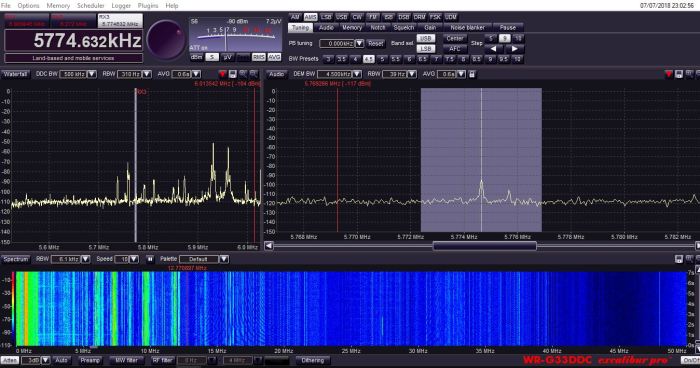This screenshot has height=368, width=700.
Task: Open the DDC panel AVG dropdown
Action: click(x=196, y=74)
